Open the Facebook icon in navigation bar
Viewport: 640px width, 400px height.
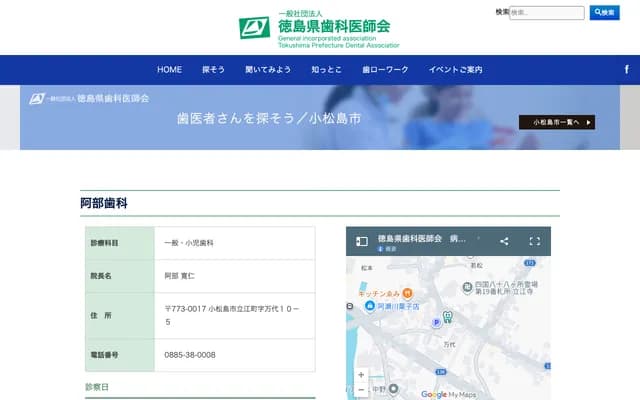[627, 69]
